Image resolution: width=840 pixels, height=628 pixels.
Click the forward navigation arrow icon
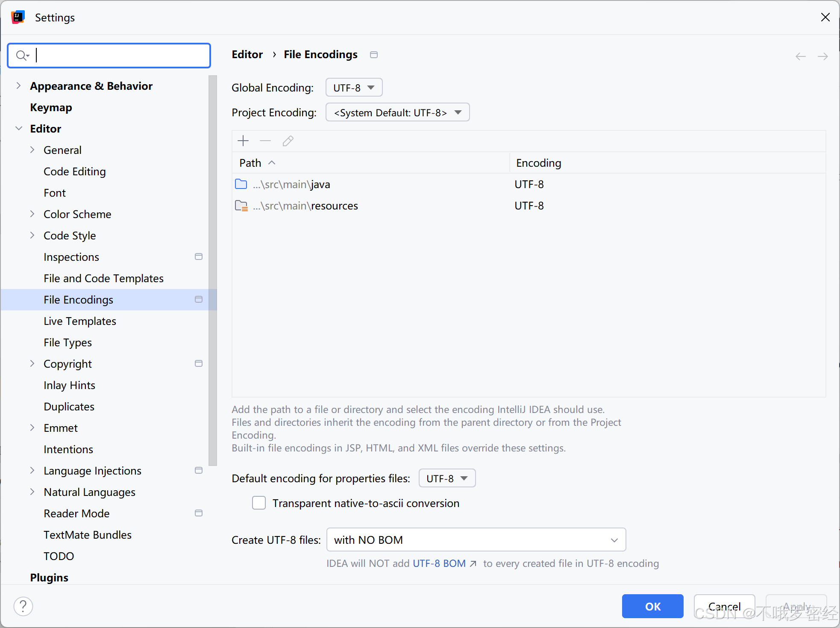tap(822, 56)
